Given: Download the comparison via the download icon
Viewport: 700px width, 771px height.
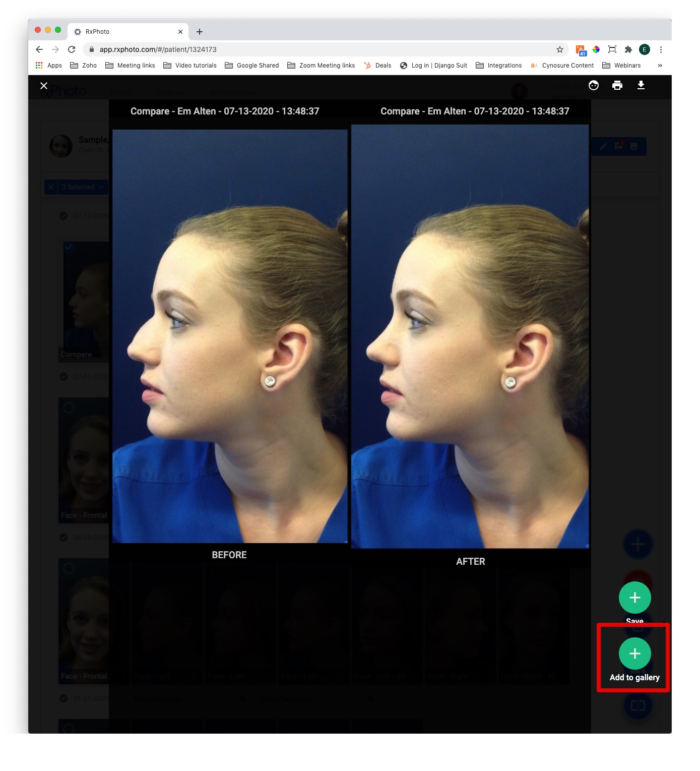Looking at the screenshot, I should pos(642,85).
